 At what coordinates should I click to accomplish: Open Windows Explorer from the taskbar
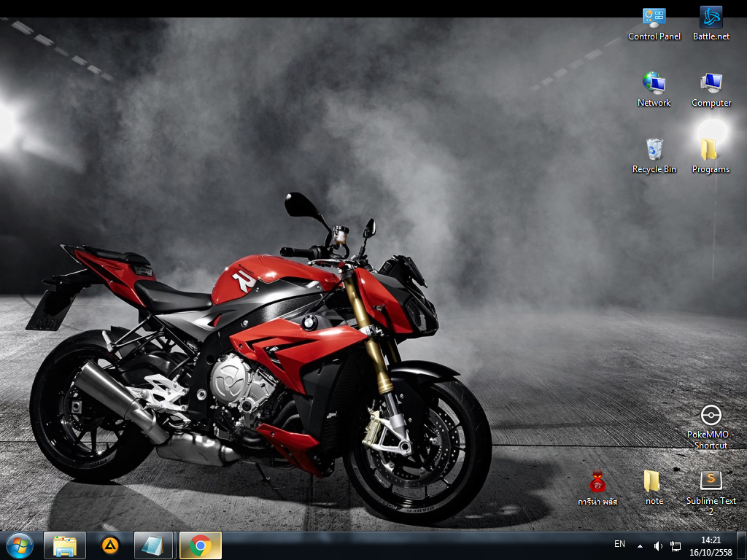65,545
